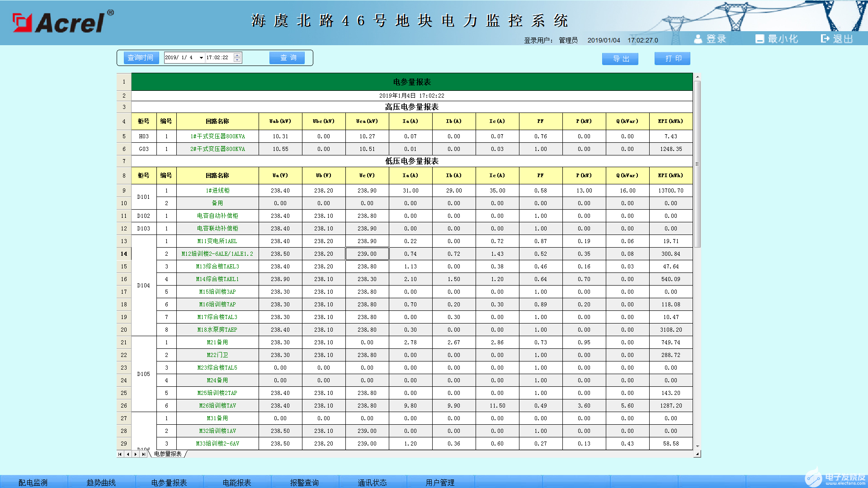
Task: Click the 查询 query button
Action: pyautogui.click(x=287, y=58)
